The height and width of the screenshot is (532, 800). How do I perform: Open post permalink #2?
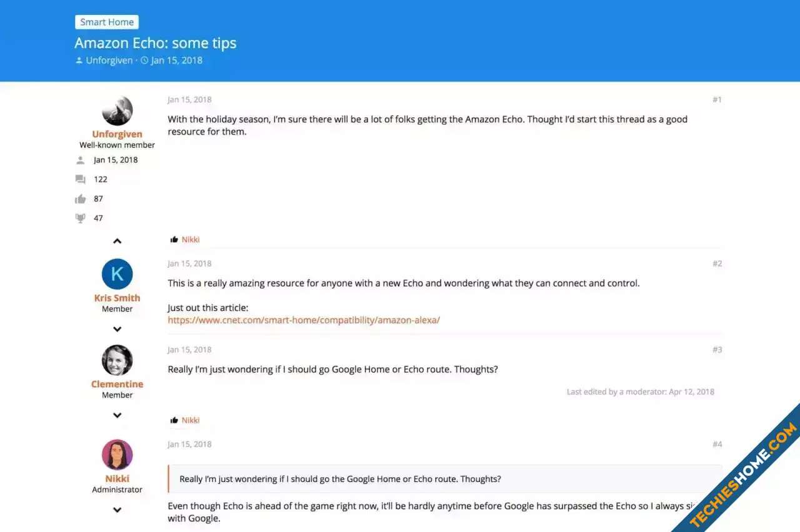click(x=717, y=264)
